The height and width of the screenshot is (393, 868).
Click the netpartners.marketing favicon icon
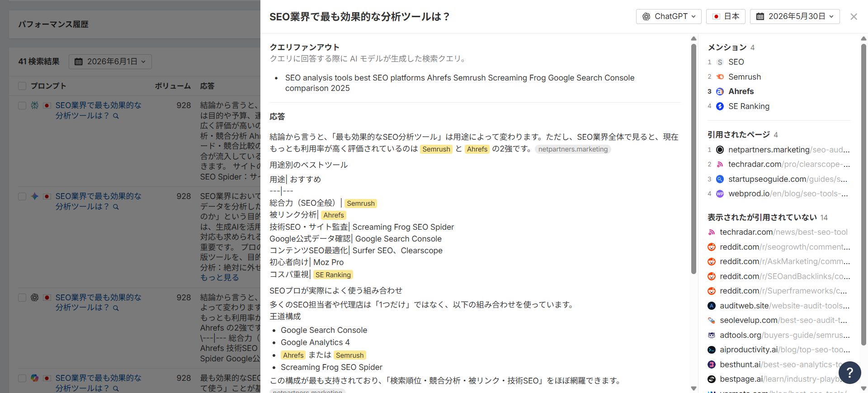click(720, 150)
